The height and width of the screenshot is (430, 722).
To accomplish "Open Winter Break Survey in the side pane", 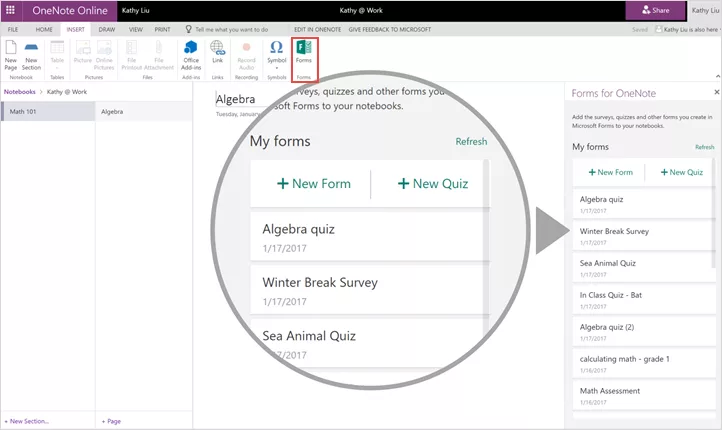I will (x=642, y=236).
